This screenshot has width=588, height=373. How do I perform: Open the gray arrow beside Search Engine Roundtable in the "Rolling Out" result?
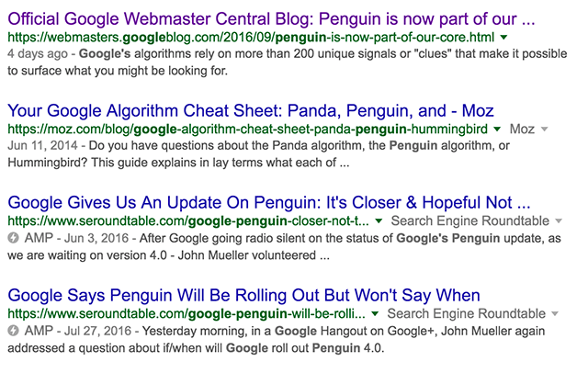tap(558, 315)
